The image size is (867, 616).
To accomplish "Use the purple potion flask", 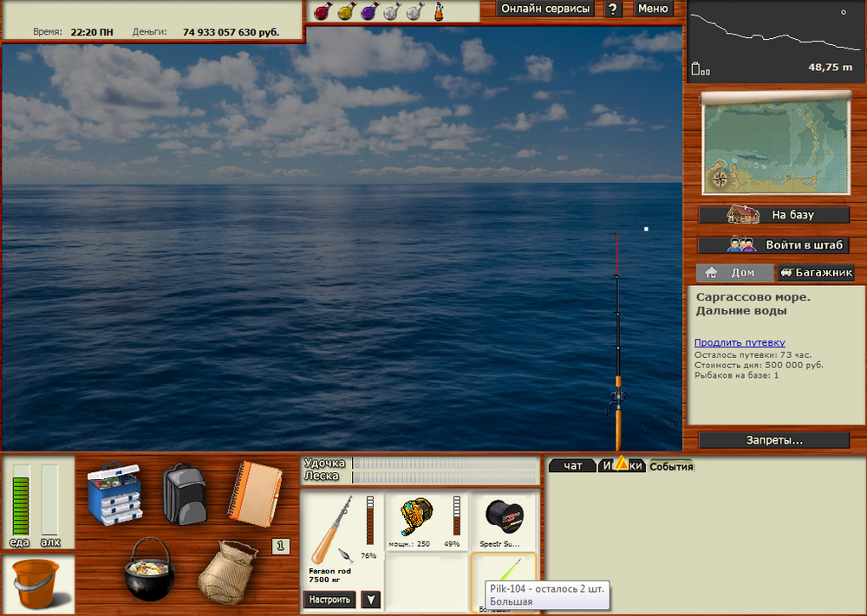I will pyautogui.click(x=368, y=11).
